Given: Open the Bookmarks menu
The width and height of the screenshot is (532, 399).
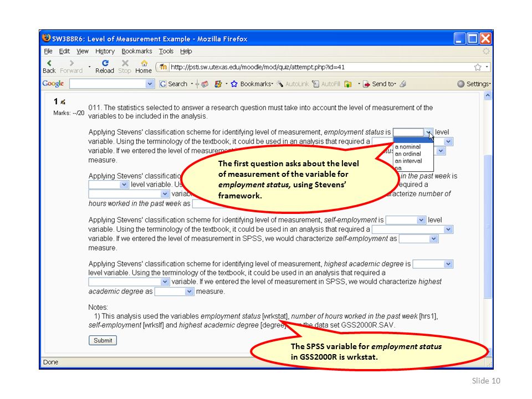Looking at the screenshot, I should coord(137,51).
